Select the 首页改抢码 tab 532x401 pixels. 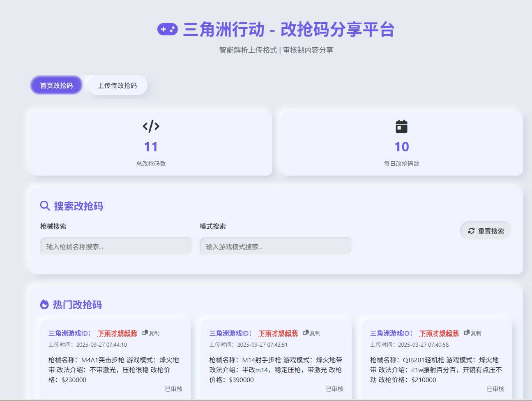pos(56,85)
